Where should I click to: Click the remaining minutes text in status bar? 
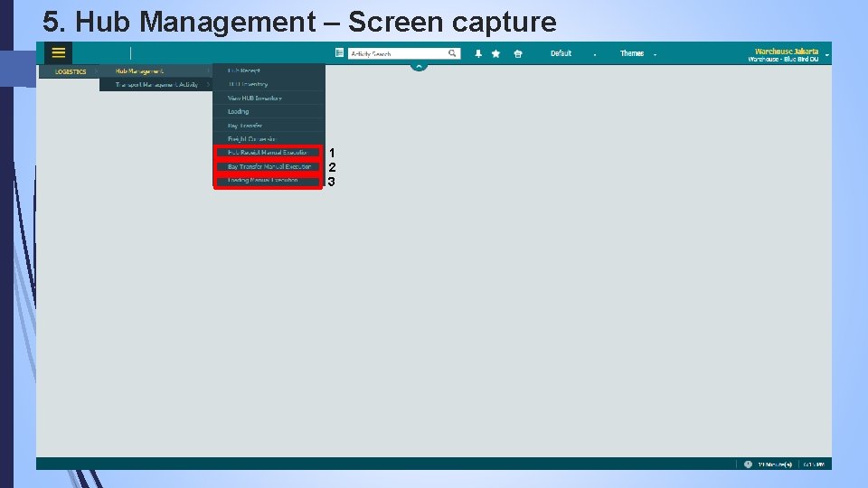coord(775,465)
